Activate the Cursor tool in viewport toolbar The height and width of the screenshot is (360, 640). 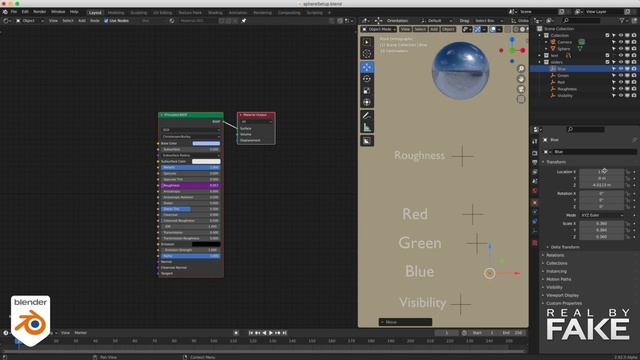point(367,53)
